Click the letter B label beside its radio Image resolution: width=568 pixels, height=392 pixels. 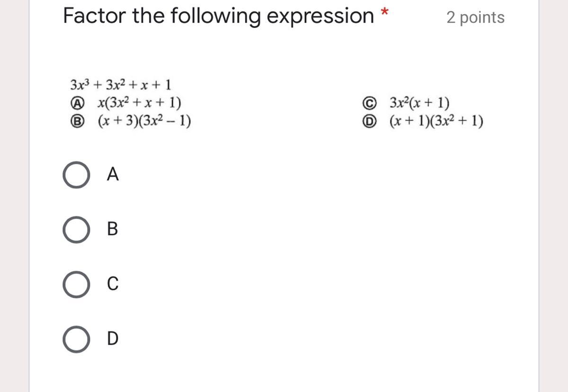coord(113,230)
